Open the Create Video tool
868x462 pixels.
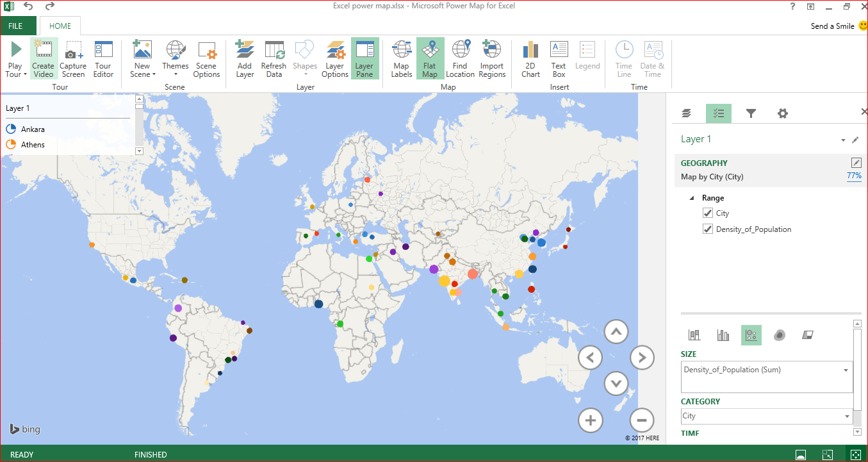(44, 59)
